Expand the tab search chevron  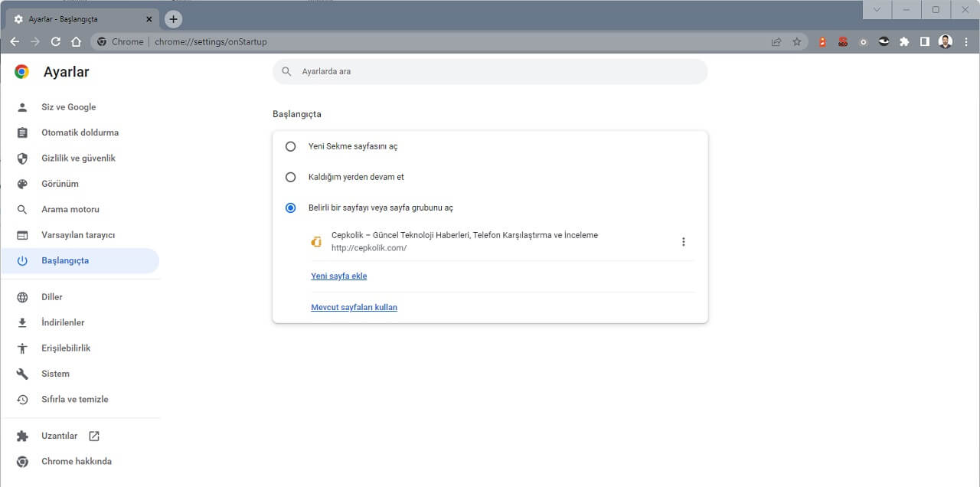click(877, 10)
